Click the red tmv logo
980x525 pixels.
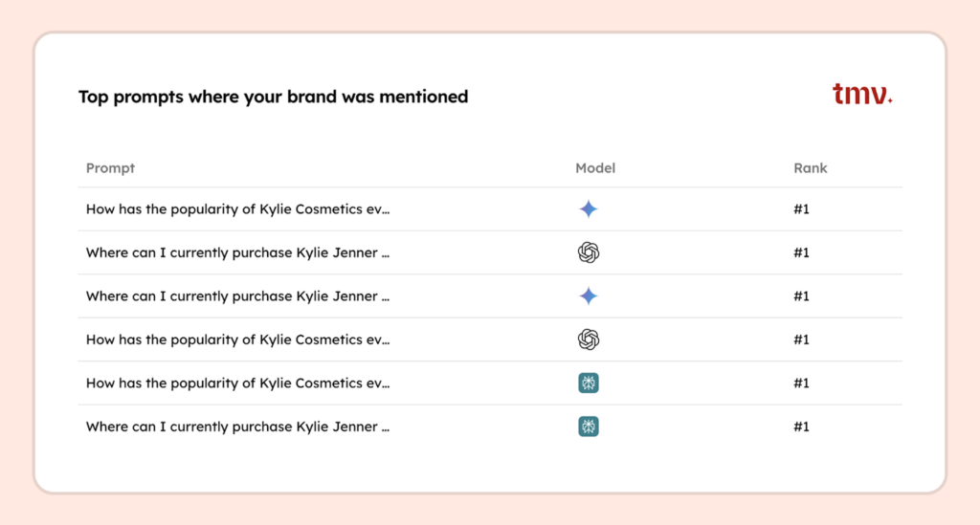(862, 94)
